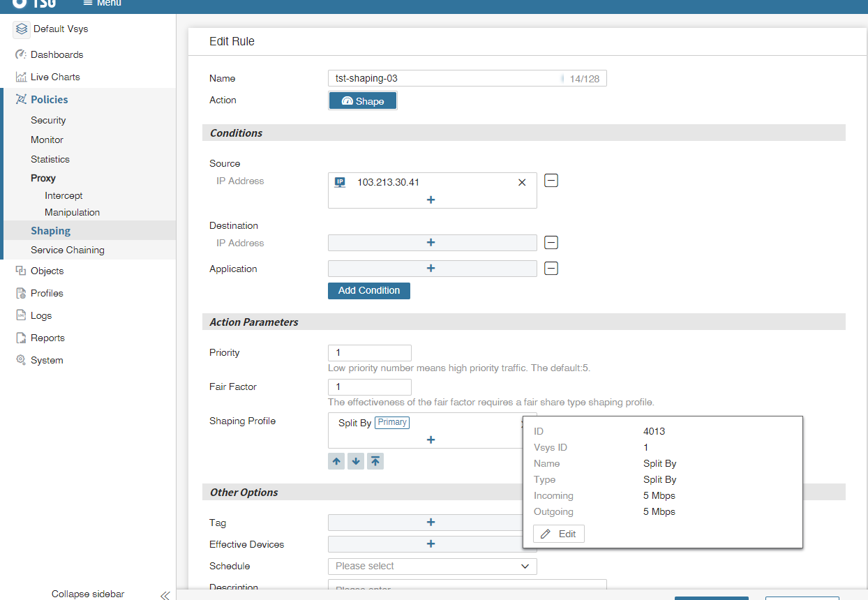Move shaping profile up with arrow
This screenshot has height=600, width=868.
pyautogui.click(x=336, y=461)
